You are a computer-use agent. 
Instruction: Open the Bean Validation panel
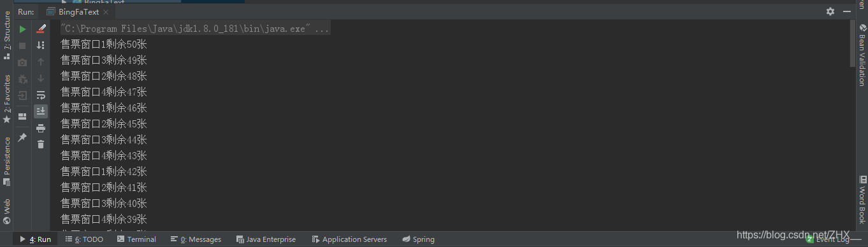(x=862, y=55)
